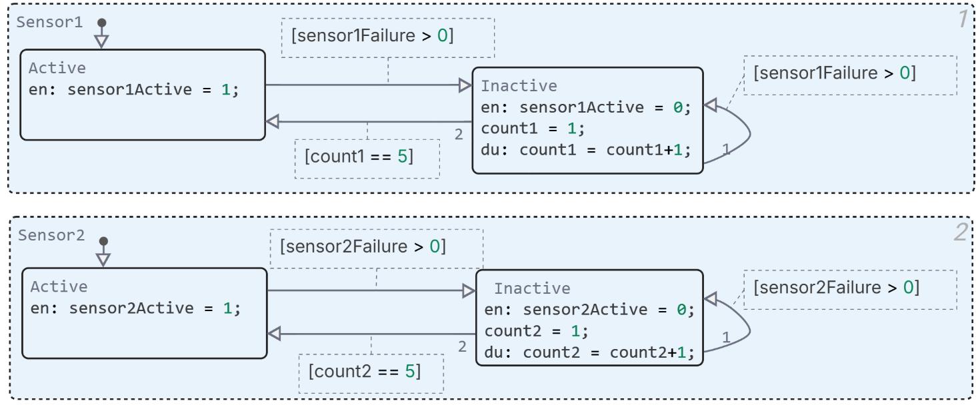The height and width of the screenshot is (405, 980).
Task: Click execution order number 2 in Sensor2 corner
Action: pos(961,232)
